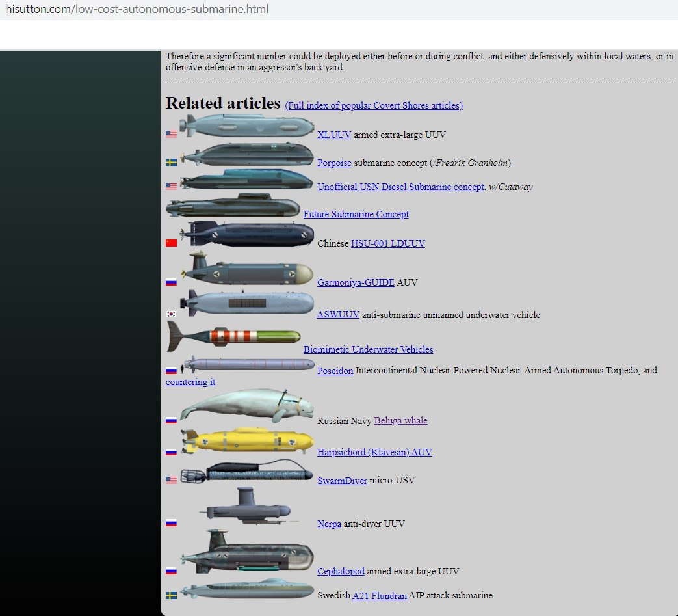Click the Cephalopod extra-large UUV illustration
The image size is (678, 616).
coord(246,552)
